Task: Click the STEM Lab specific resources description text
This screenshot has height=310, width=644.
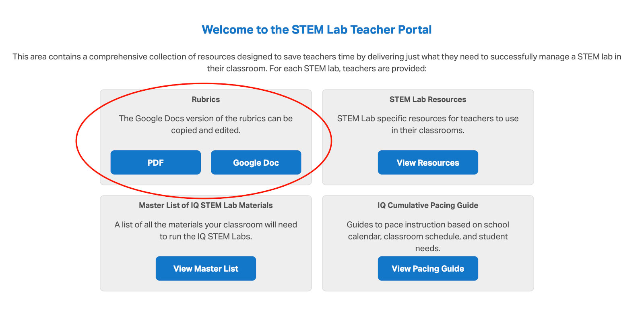Action: coord(428,124)
